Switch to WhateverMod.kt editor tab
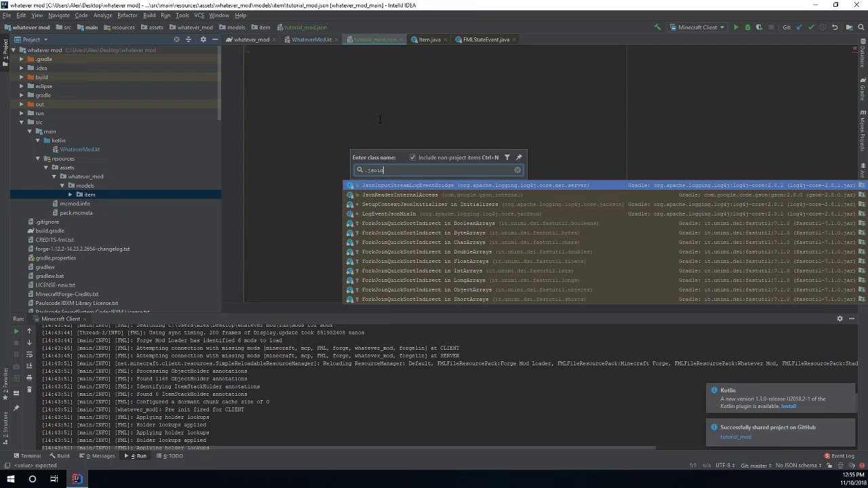 point(311,39)
